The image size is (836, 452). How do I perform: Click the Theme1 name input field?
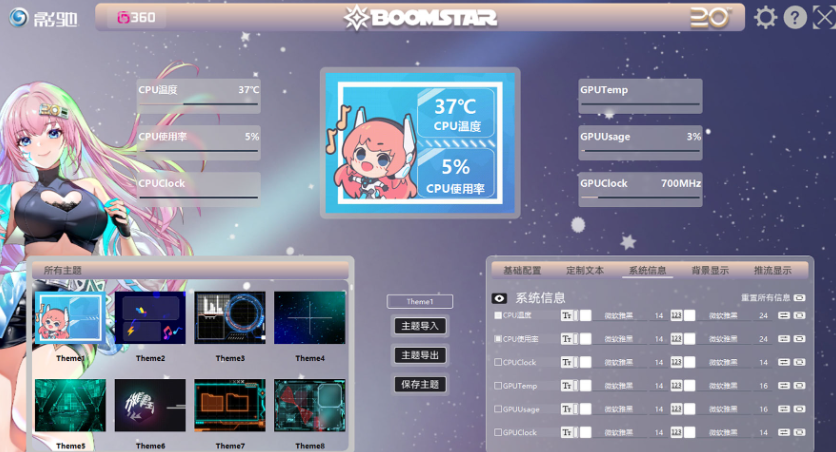[x=420, y=302]
